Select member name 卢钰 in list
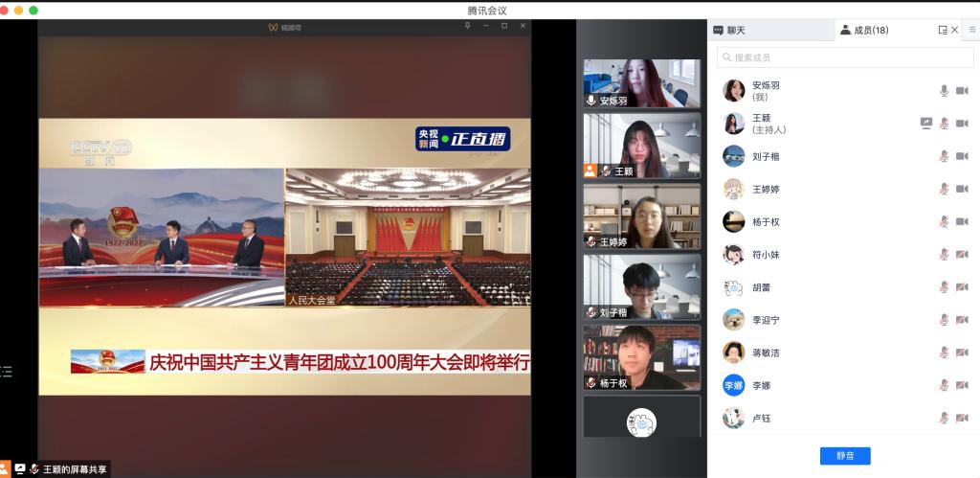Viewport: 980px width, 478px height. click(761, 418)
